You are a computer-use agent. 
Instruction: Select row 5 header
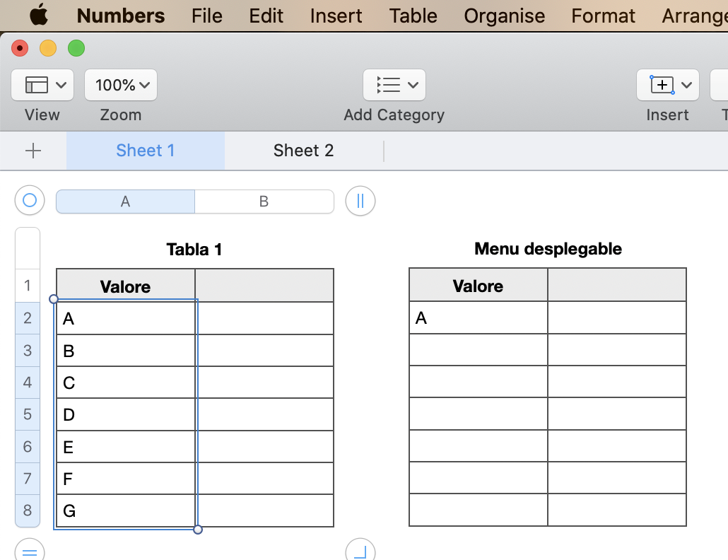point(28,414)
